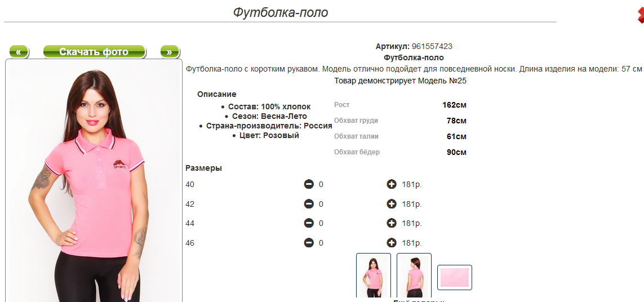644x302 pixels.
Task: Select the back view thumbnail
Action: 414,276
